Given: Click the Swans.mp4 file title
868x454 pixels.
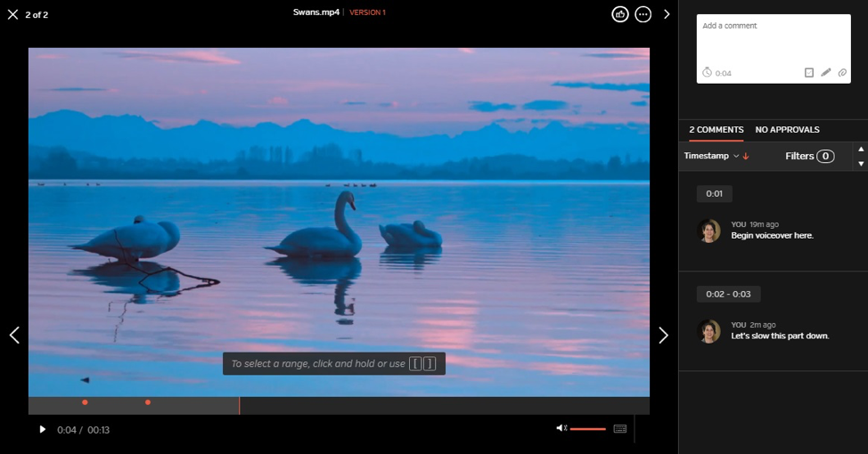Looking at the screenshot, I should 316,12.
